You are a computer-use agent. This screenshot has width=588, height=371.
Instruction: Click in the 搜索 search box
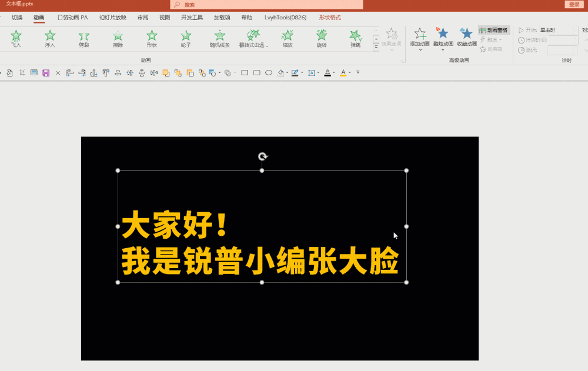tap(266, 5)
